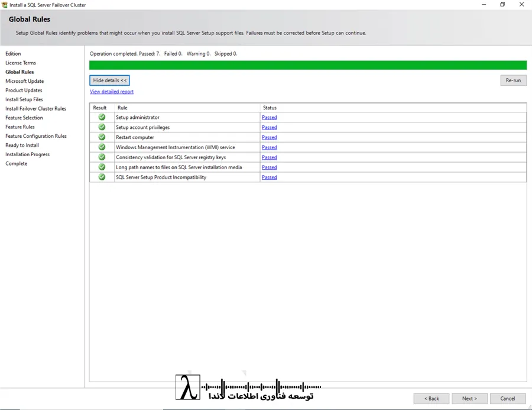This screenshot has width=532, height=410.
Task: Open Passed link for Product Incompatibility rule
Action: coord(269,177)
